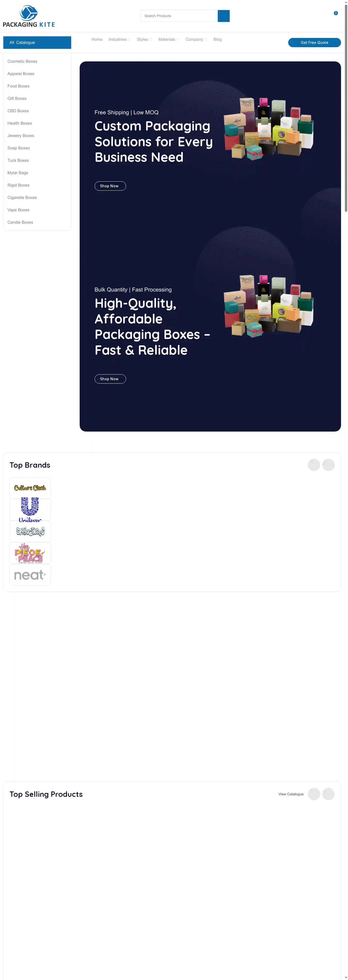
Task: Click the Unilever brand logo
Action: (x=30, y=510)
